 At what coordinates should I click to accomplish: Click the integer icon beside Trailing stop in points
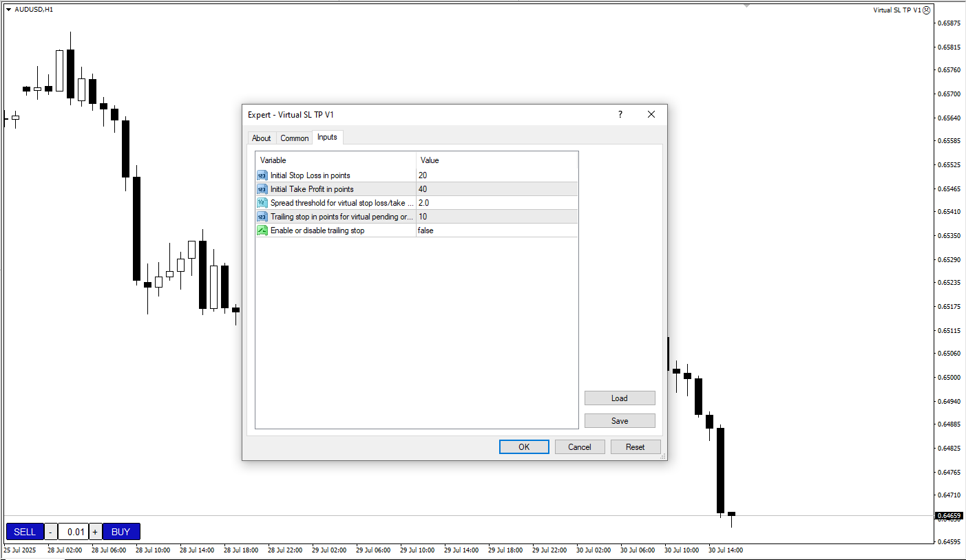click(x=262, y=217)
